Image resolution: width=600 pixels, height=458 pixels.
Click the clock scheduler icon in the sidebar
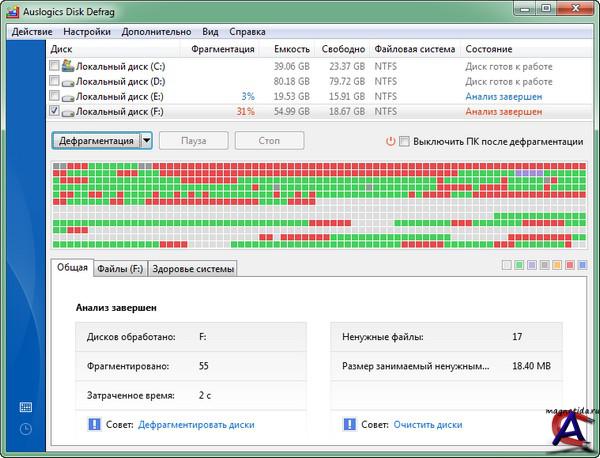click(25, 429)
